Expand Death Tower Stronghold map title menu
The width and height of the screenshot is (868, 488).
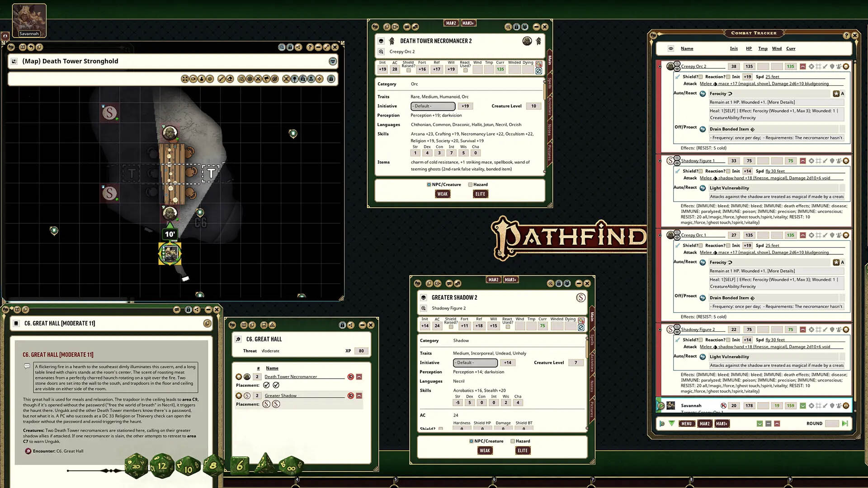[333, 61]
